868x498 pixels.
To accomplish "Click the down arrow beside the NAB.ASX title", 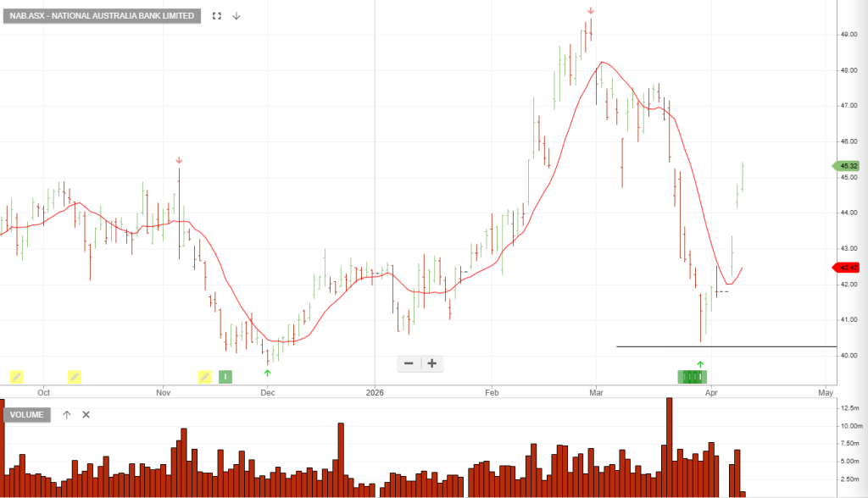I will coord(236,16).
